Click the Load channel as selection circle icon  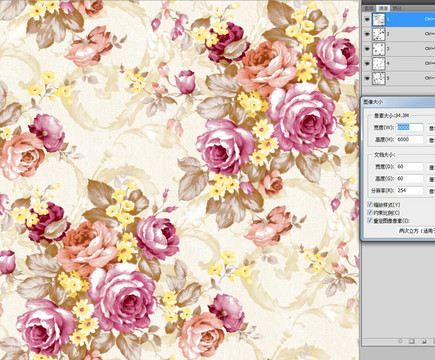pyautogui.click(x=400, y=341)
